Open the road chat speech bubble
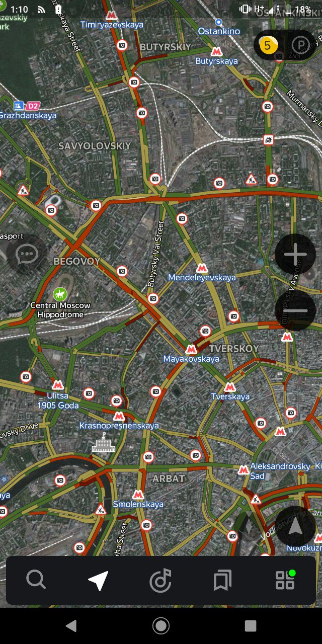The height and width of the screenshot is (644, 322). click(27, 255)
